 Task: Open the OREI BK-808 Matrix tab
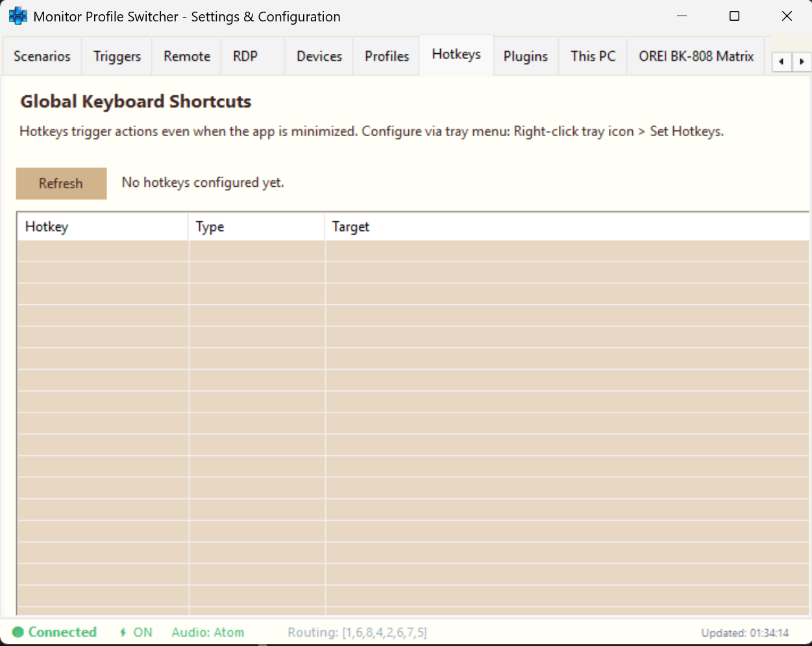(695, 56)
